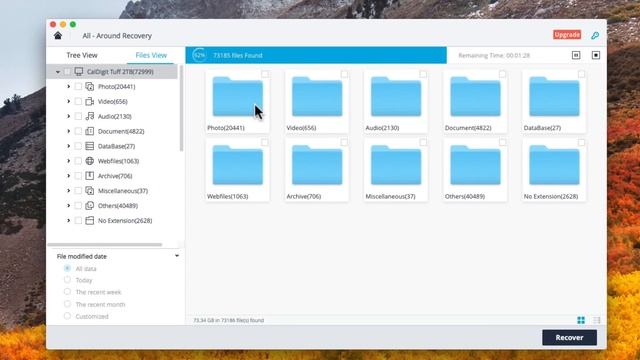Screen dimensions: 640x360
Task: Switch to grid thumbnail view
Action: pos(581,320)
